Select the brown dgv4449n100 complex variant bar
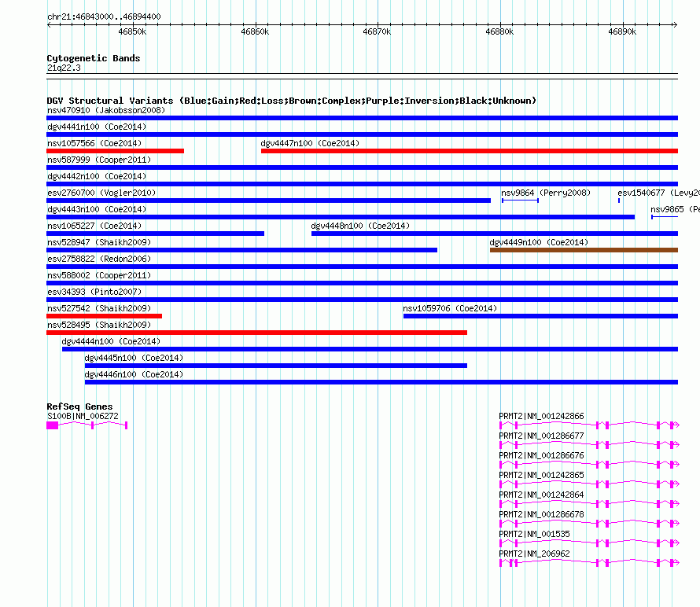700x607 pixels. [x=584, y=250]
